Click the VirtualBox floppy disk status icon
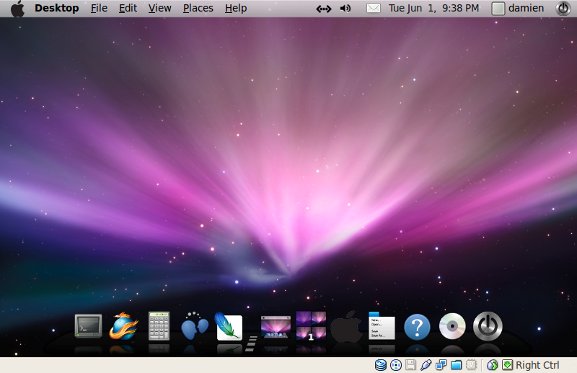577x373 pixels. pyautogui.click(x=411, y=365)
